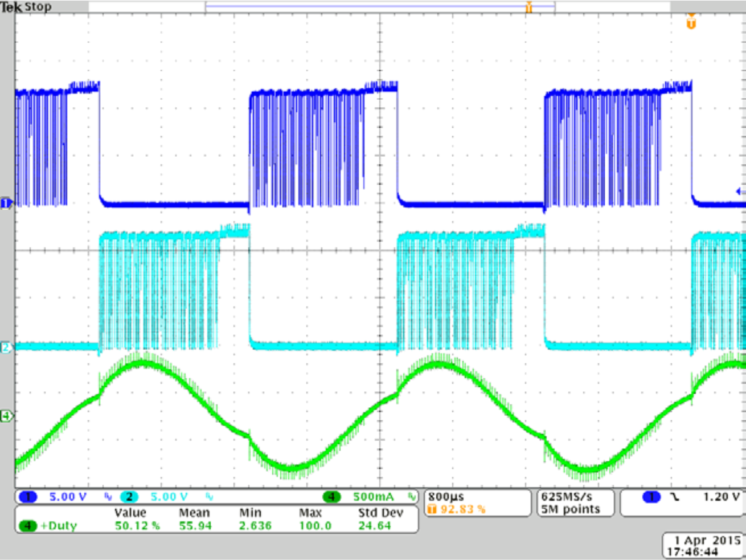Select channel 4 badge in readout bar

click(331, 497)
